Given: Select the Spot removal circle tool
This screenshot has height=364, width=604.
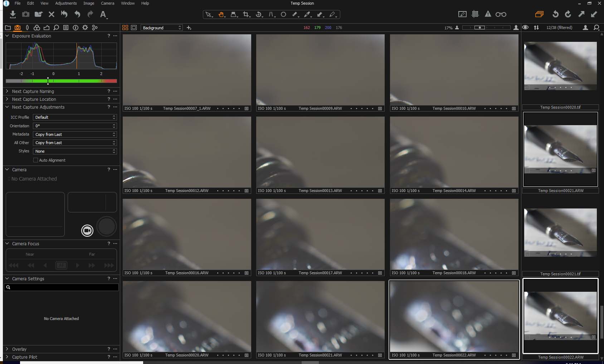Looking at the screenshot, I should point(283,14).
